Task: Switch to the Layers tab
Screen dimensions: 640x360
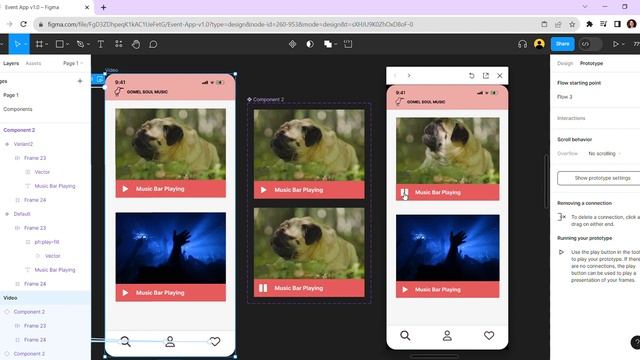Action: tap(11, 63)
